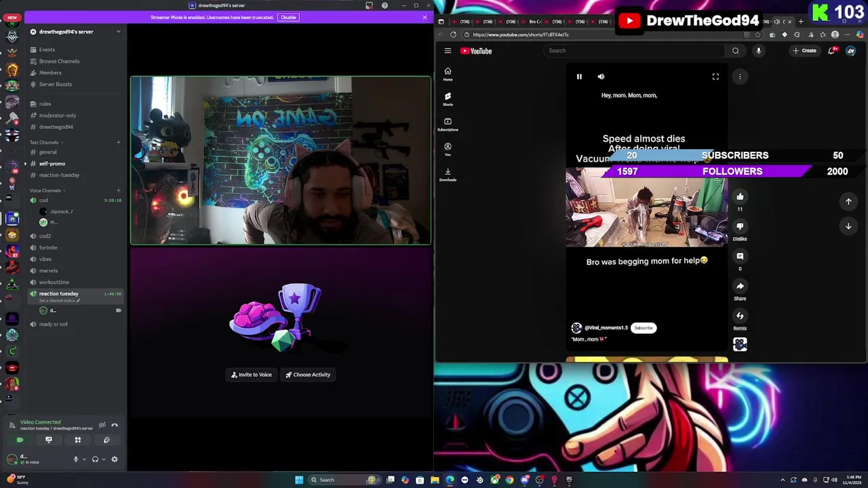Screen dimensions: 868x488
Task: Deafen with the Discord headphones icon
Action: [x=95, y=459]
